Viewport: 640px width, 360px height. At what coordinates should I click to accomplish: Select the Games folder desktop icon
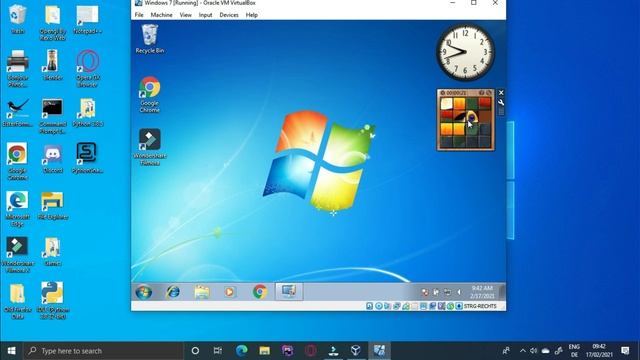53,252
